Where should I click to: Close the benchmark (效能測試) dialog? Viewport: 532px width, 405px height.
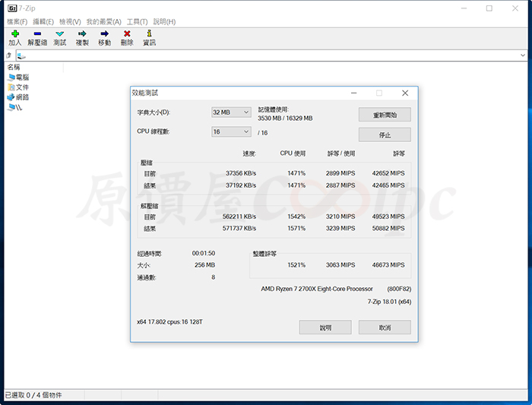[405, 93]
